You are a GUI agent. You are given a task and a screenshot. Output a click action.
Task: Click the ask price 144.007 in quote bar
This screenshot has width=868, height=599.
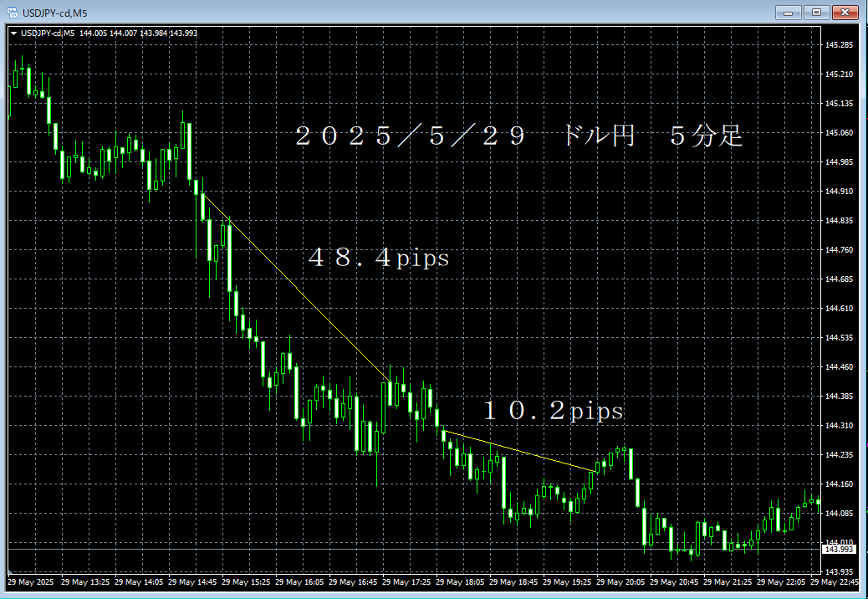(123, 33)
